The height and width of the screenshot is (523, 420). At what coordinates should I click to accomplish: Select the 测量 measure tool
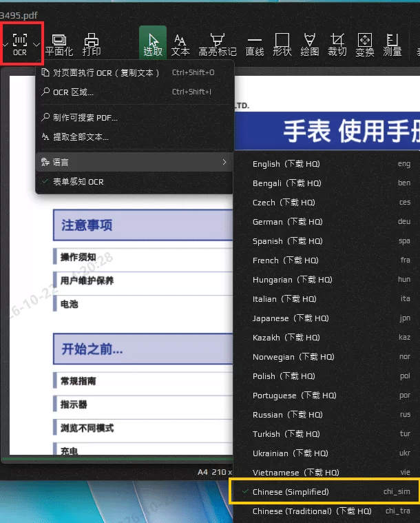tap(392, 45)
